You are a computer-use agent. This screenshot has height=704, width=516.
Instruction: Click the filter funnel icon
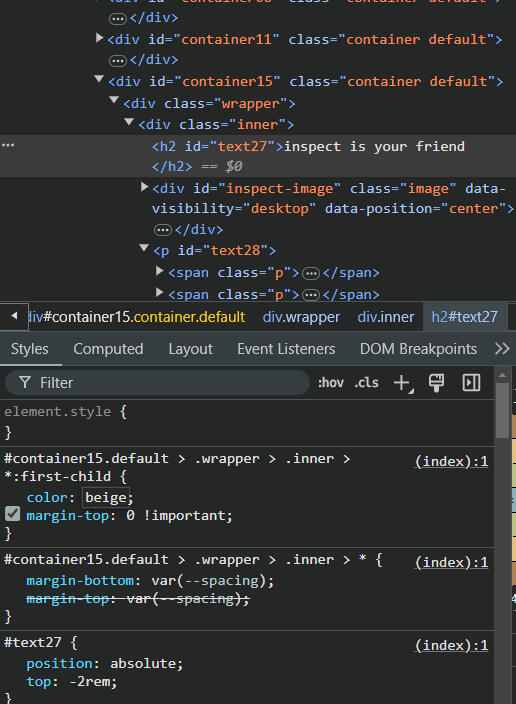tap(25, 383)
